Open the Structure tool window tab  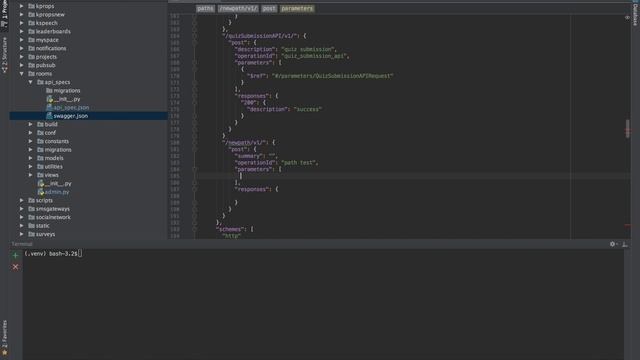[4, 55]
